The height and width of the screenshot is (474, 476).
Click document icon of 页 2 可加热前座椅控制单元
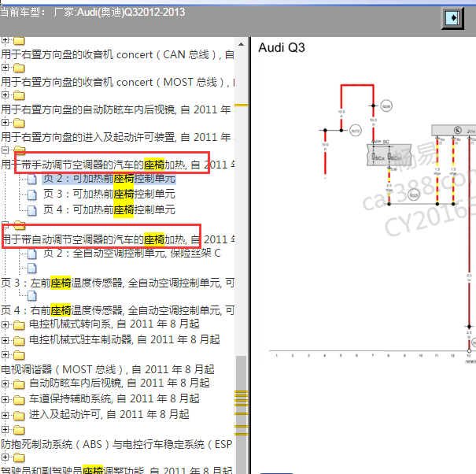tap(32, 180)
